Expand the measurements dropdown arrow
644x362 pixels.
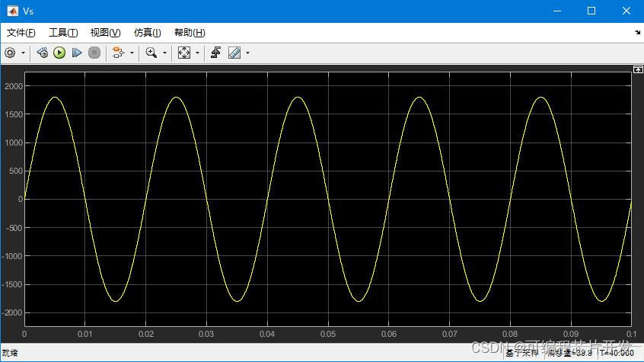click(x=247, y=53)
